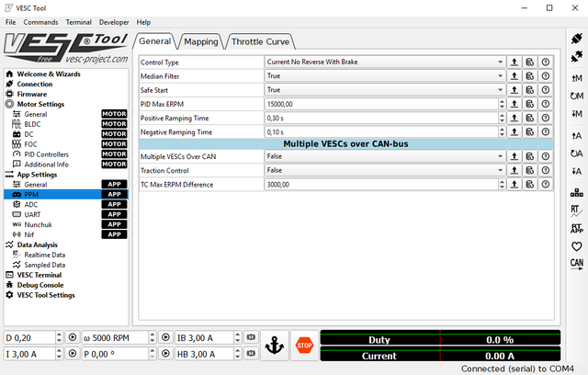Click write motor configuration icon
This screenshot has width=588, height=375.
(576, 114)
